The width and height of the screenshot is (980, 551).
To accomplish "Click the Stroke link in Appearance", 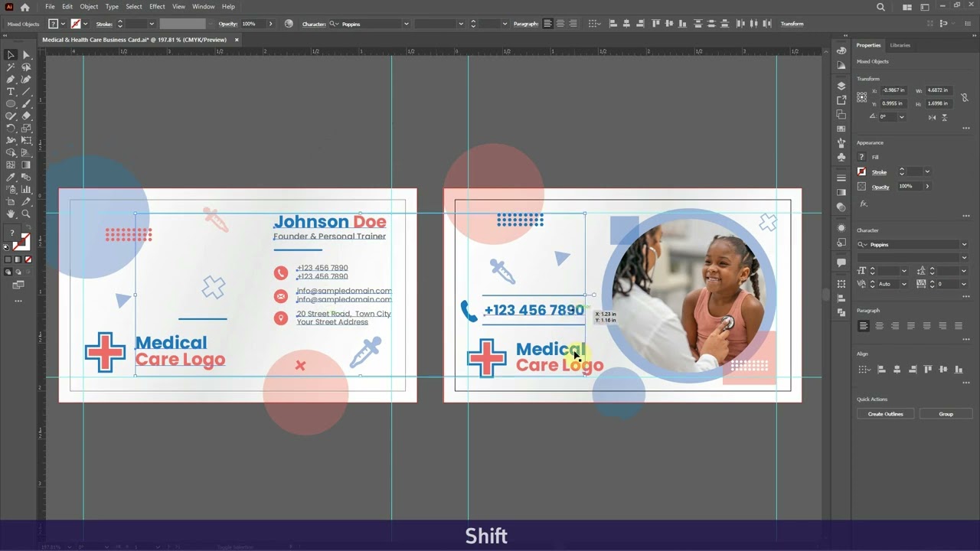I will point(879,172).
